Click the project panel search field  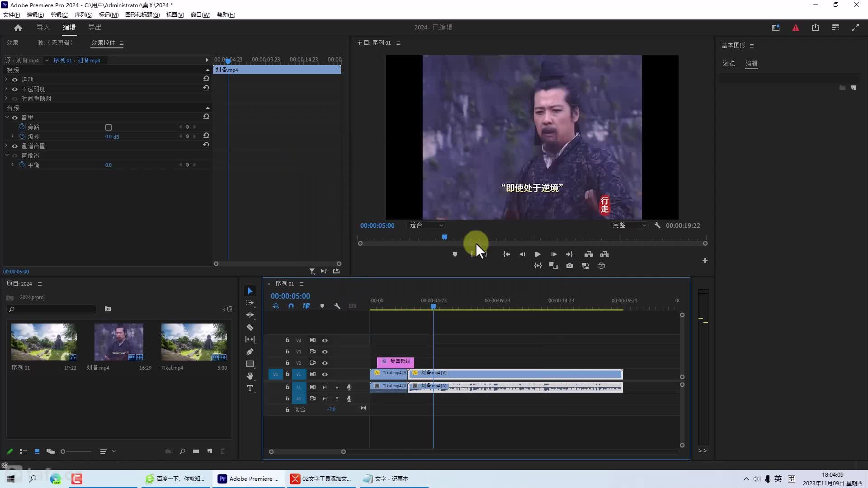tap(52, 309)
